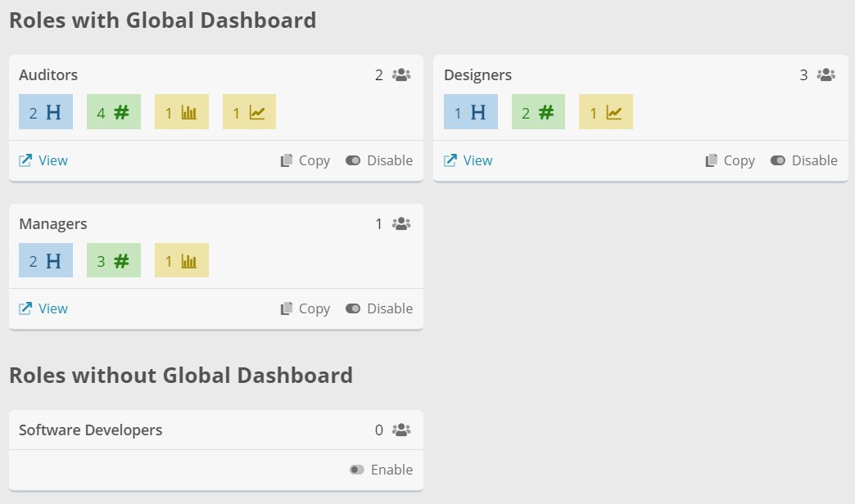
Task: Click the Designers users group icon
Action: 826,75
